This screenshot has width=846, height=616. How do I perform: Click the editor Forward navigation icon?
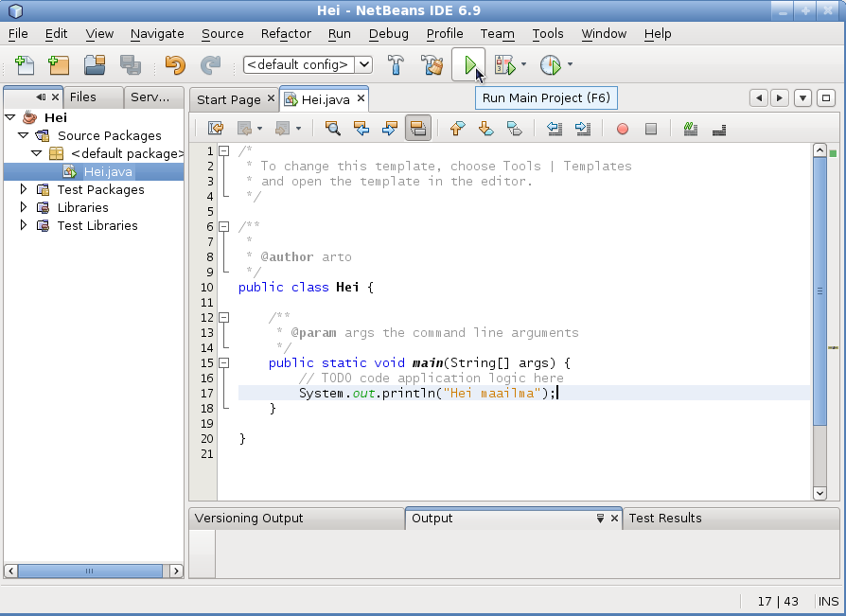click(x=282, y=129)
